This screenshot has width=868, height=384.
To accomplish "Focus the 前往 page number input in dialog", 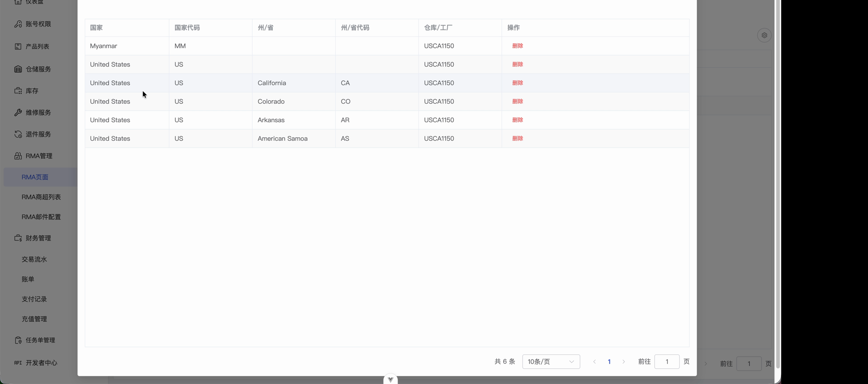I will 667,362.
